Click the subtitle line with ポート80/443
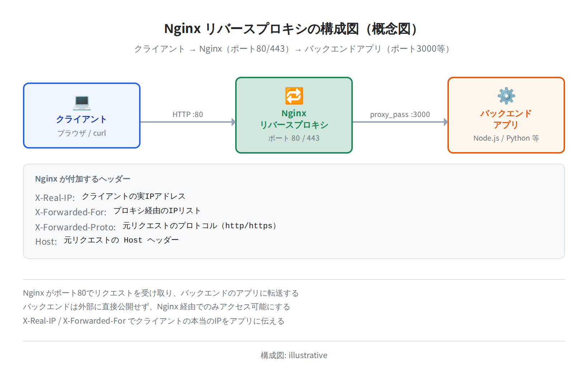 pyautogui.click(x=291, y=49)
